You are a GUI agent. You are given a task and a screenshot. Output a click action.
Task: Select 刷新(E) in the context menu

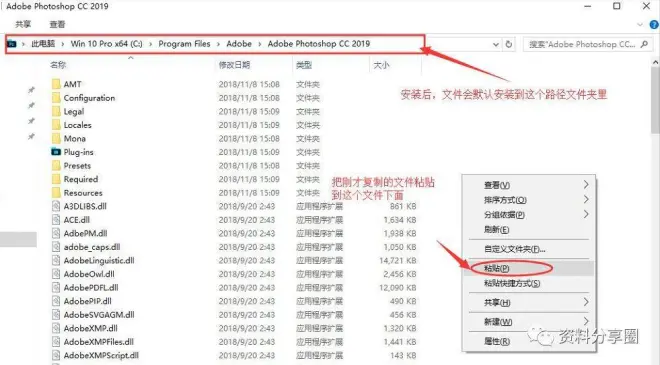(x=529, y=229)
